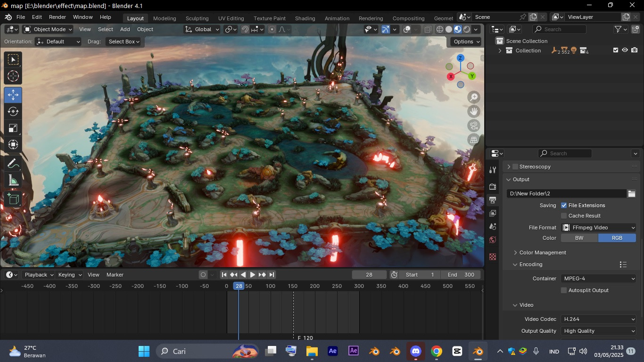Select the Transform tool
The image size is (644, 362).
pos(13,144)
